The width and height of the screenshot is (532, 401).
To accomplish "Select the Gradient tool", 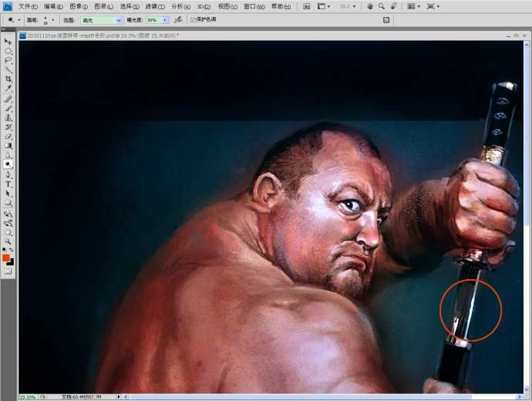I will click(8, 146).
